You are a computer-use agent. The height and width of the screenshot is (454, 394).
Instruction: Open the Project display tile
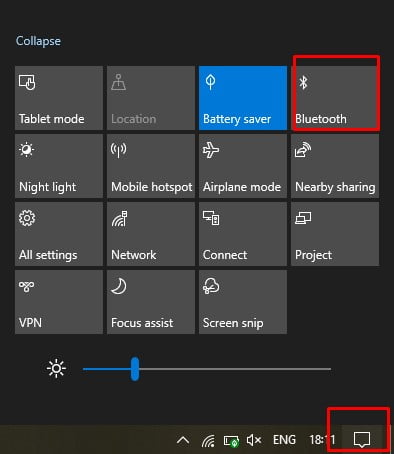point(335,234)
